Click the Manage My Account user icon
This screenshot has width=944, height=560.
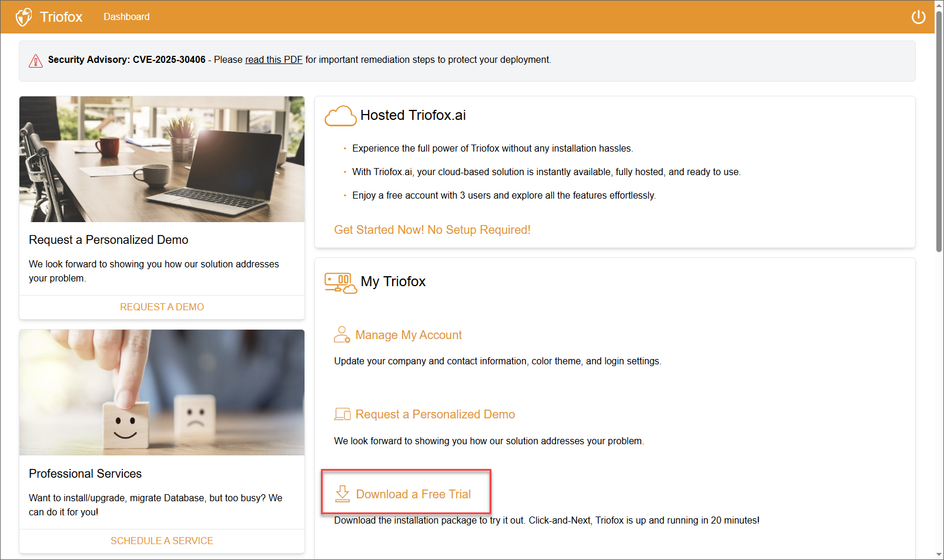(x=342, y=334)
